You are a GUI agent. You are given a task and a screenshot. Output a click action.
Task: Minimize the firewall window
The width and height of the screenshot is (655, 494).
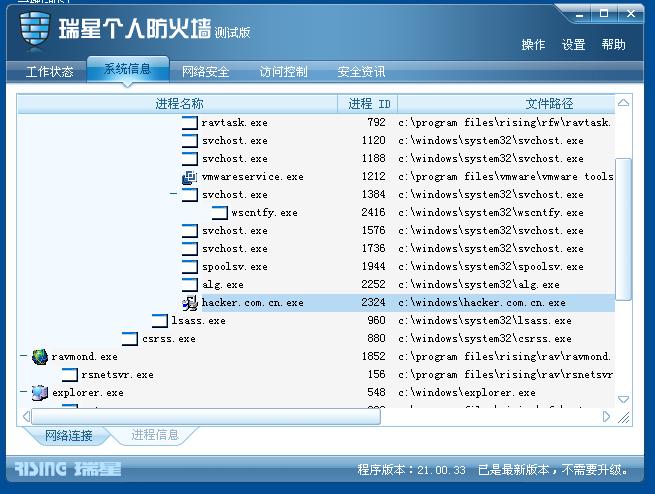579,15
